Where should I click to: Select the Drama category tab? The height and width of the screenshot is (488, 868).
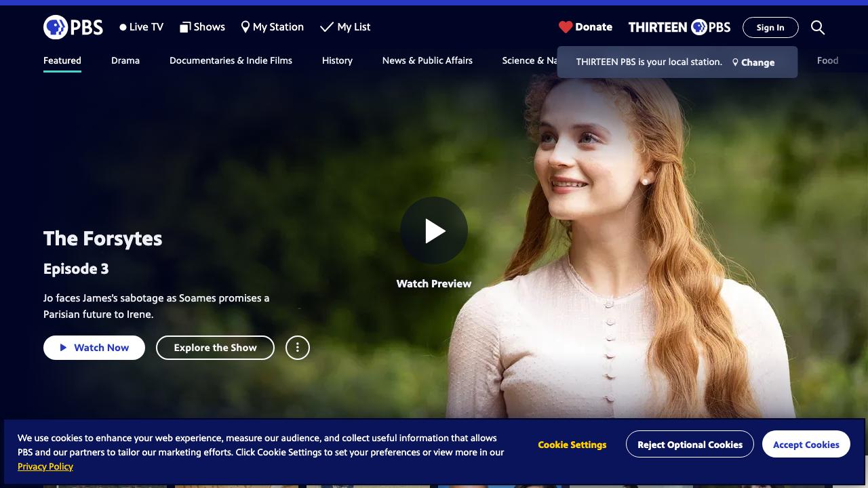point(125,60)
